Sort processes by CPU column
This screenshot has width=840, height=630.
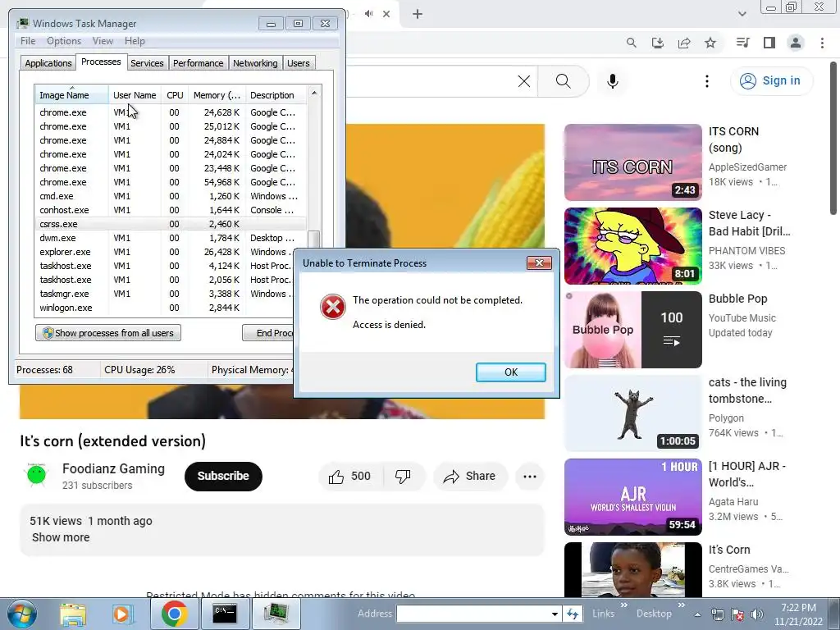pos(175,95)
